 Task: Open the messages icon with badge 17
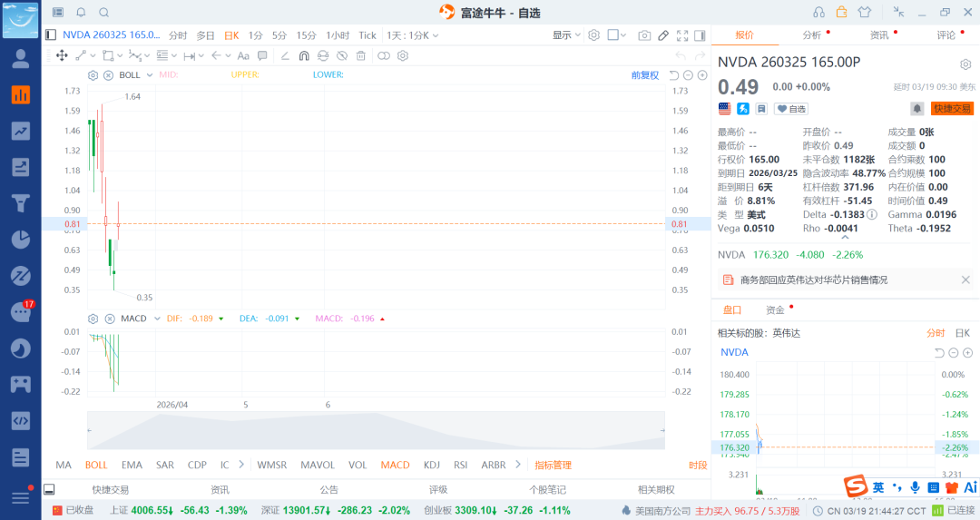(22, 310)
